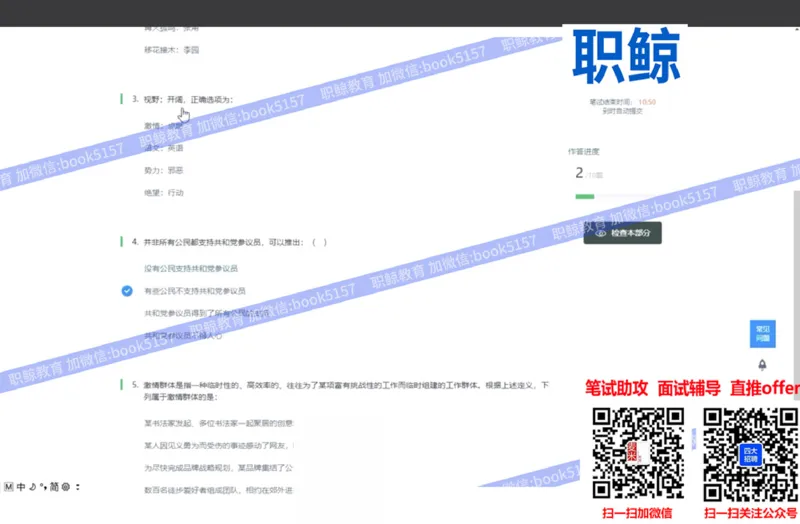Click the 作答进度 label

[584, 152]
